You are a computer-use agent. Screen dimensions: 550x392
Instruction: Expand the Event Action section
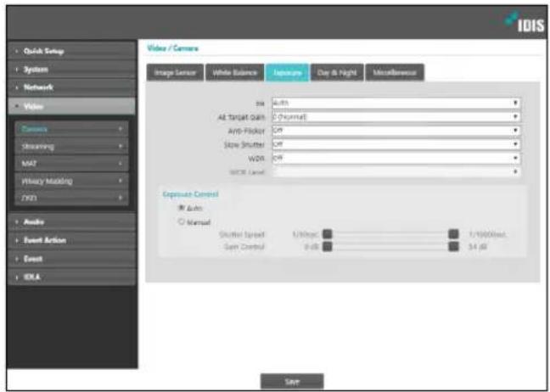(71, 240)
